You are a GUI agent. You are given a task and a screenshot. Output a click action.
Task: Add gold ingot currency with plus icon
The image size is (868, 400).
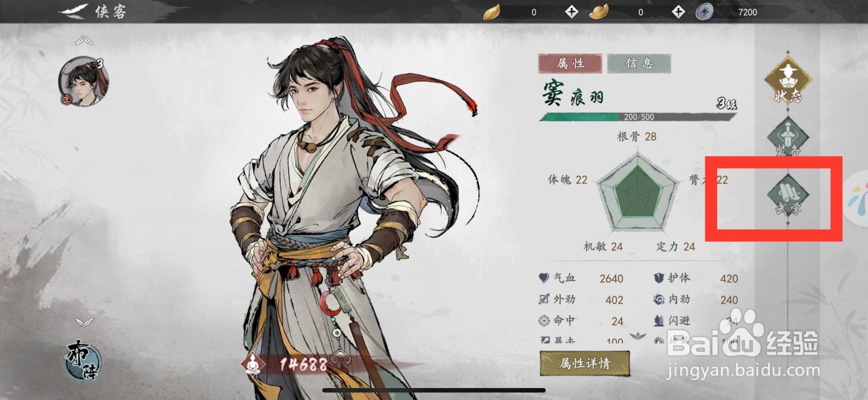pos(678,12)
